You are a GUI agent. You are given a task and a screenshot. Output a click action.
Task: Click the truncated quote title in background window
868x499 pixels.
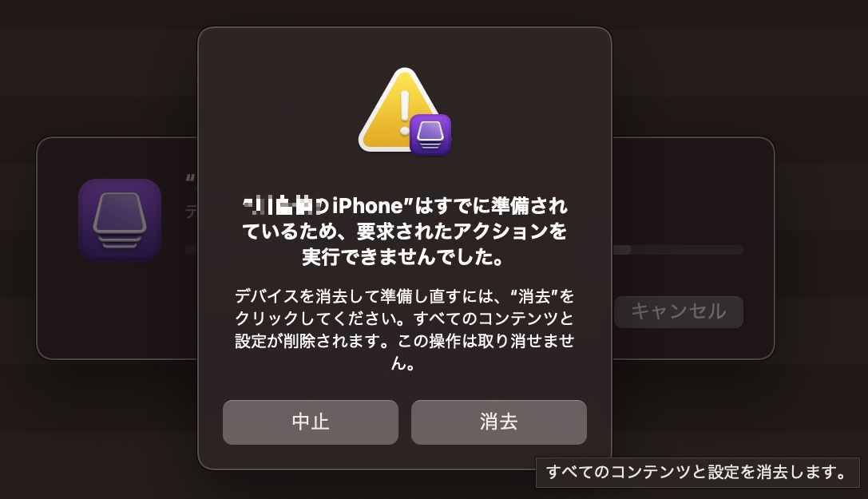tap(191, 180)
